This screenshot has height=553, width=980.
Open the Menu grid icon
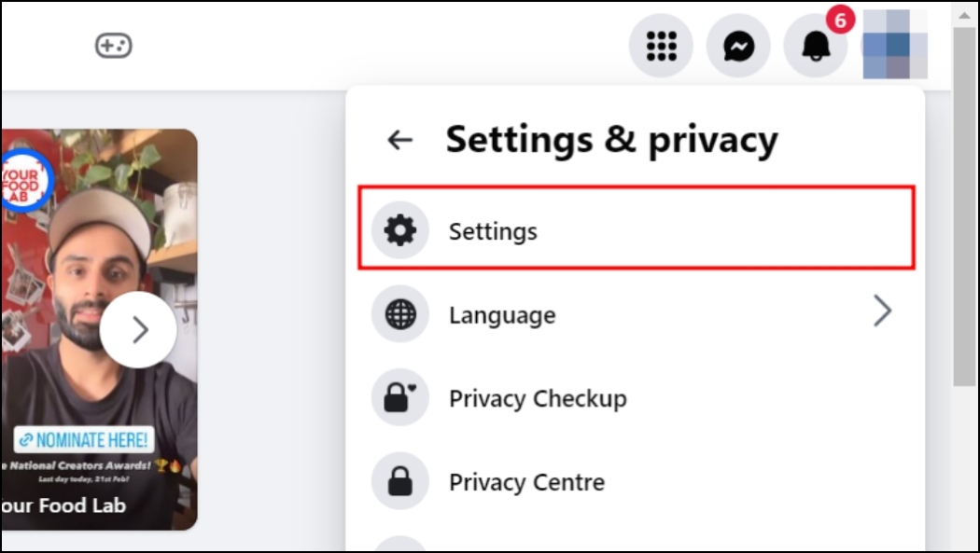click(x=661, y=45)
